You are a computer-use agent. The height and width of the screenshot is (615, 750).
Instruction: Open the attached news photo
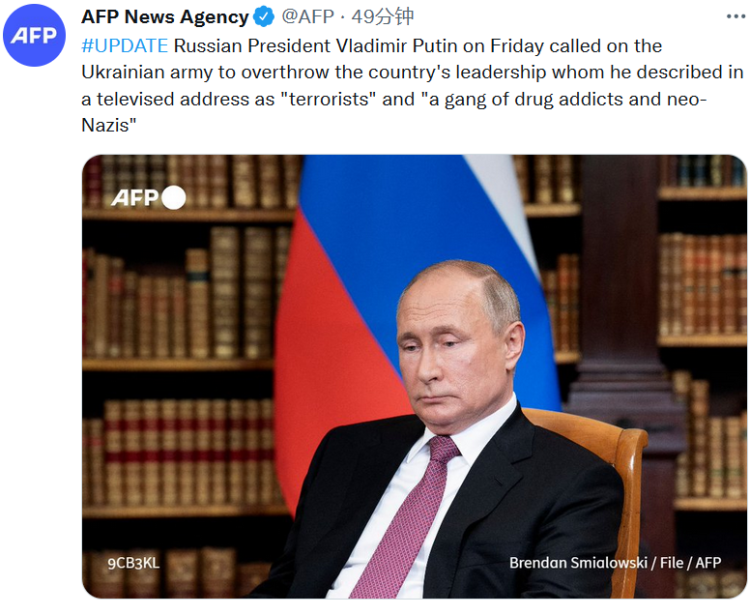click(414, 376)
